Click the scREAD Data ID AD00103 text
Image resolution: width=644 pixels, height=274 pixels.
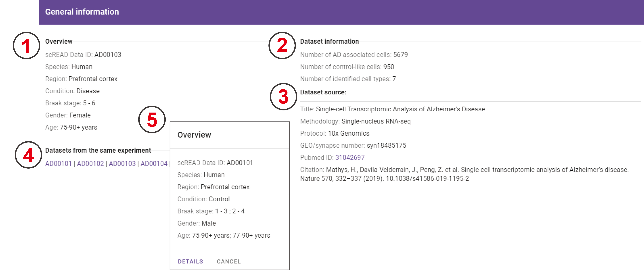[107, 55]
